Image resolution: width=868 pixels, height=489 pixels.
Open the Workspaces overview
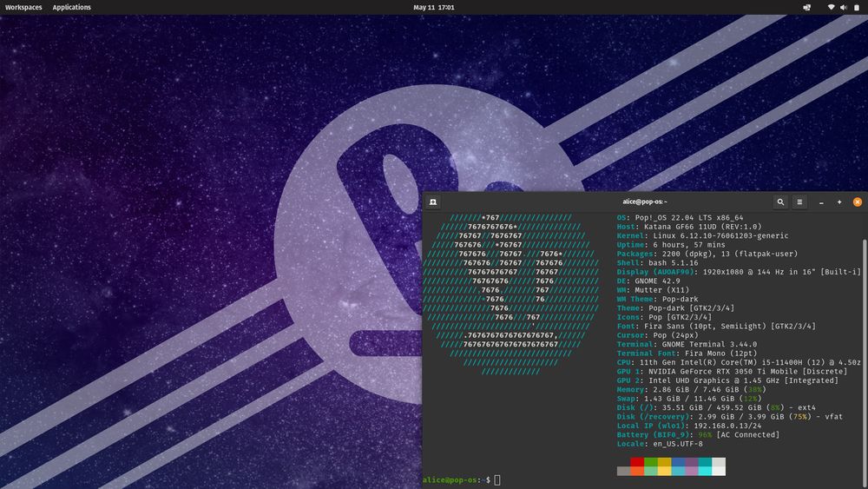(23, 7)
